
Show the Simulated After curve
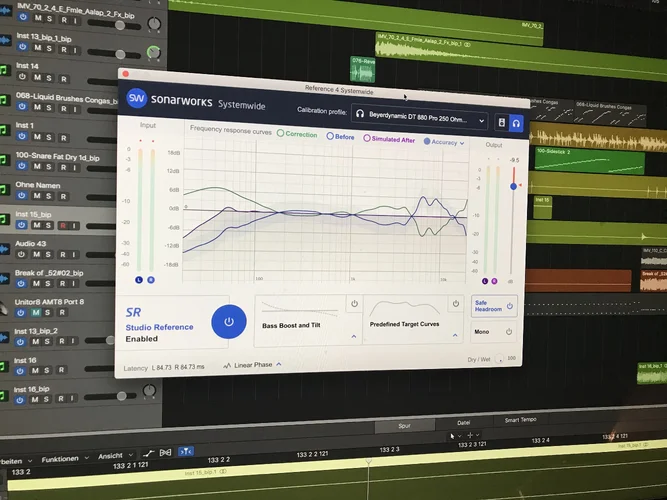point(389,139)
